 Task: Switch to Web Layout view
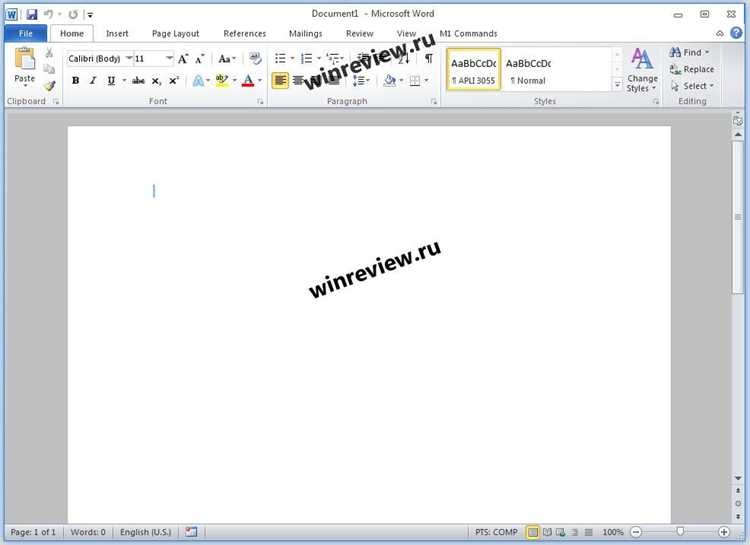(x=561, y=532)
